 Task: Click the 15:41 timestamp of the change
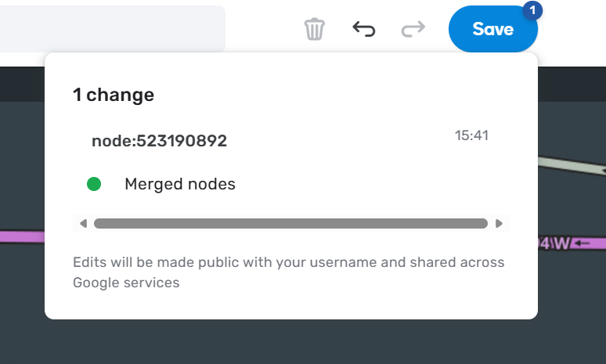(x=471, y=135)
